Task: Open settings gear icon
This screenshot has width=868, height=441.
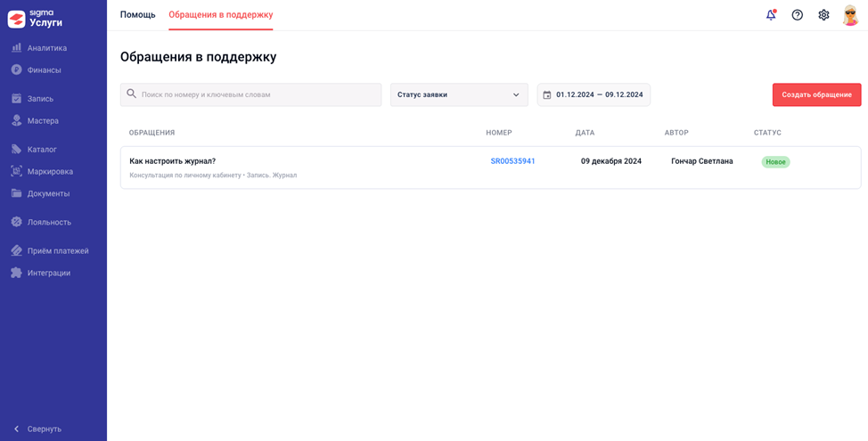Action: (823, 15)
